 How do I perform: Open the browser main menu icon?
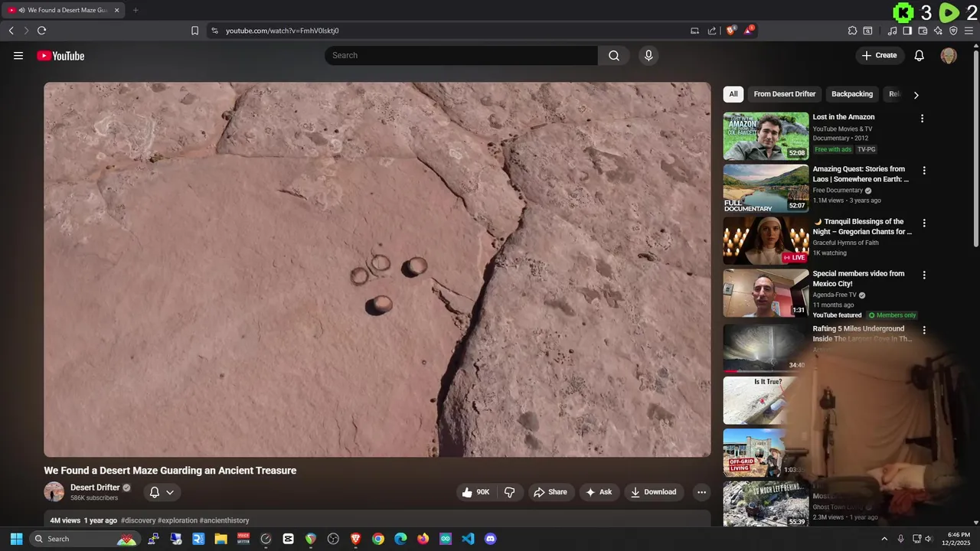969,31
